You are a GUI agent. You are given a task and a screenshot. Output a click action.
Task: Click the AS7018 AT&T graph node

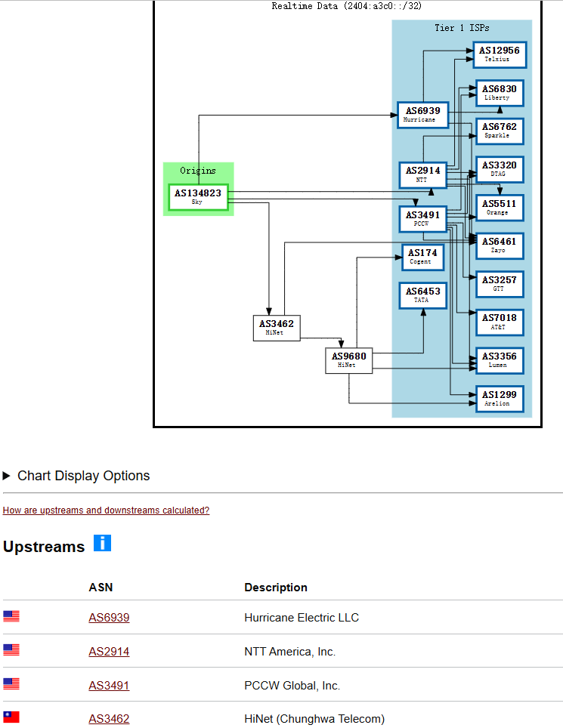point(500,322)
